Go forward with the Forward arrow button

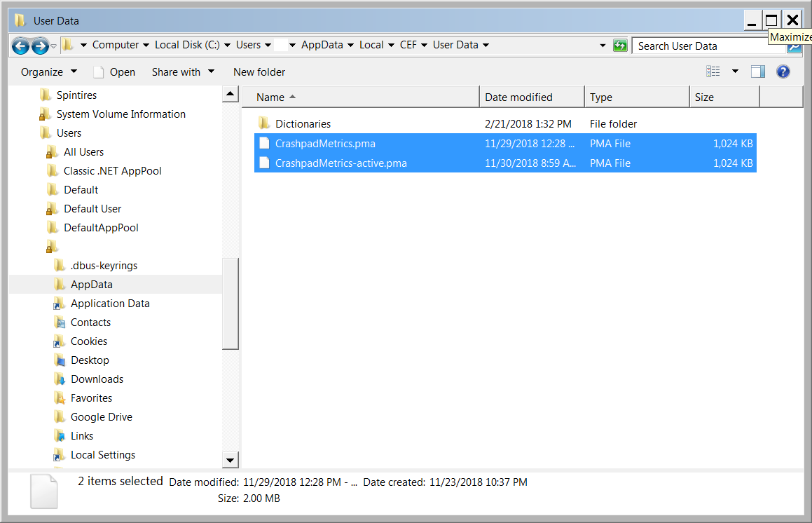(x=40, y=46)
